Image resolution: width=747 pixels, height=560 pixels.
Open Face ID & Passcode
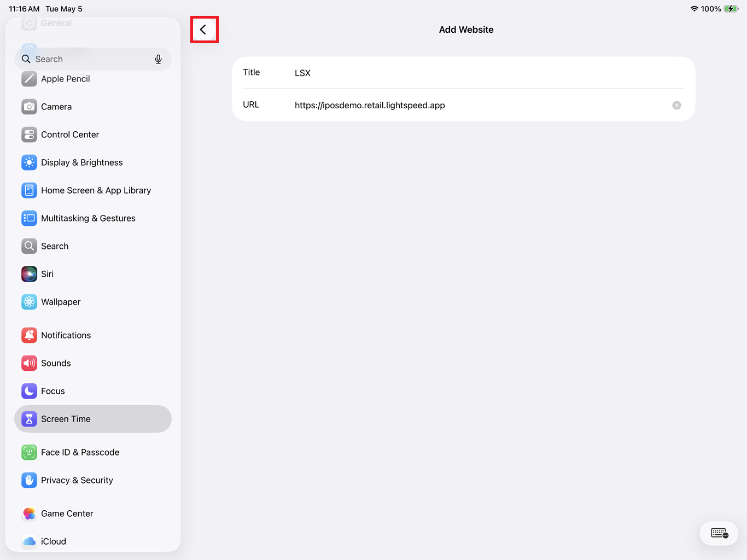click(93, 452)
